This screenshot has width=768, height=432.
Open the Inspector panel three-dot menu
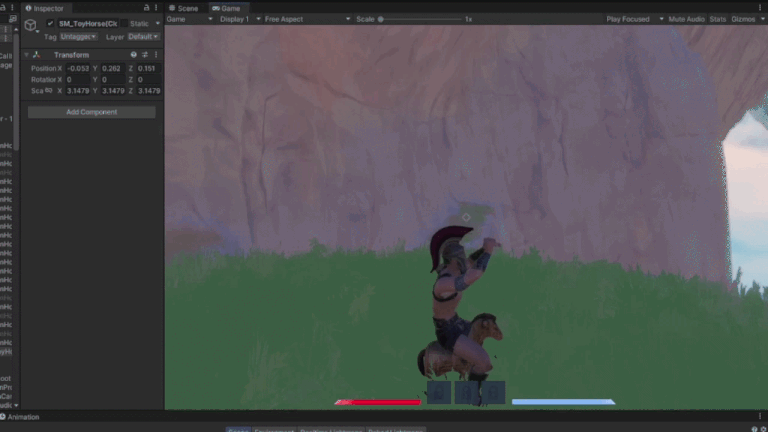[156, 7]
